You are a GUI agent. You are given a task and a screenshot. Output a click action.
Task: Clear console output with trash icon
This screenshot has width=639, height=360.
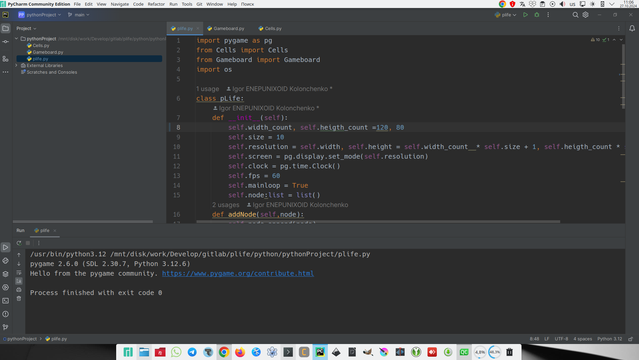(x=19, y=298)
